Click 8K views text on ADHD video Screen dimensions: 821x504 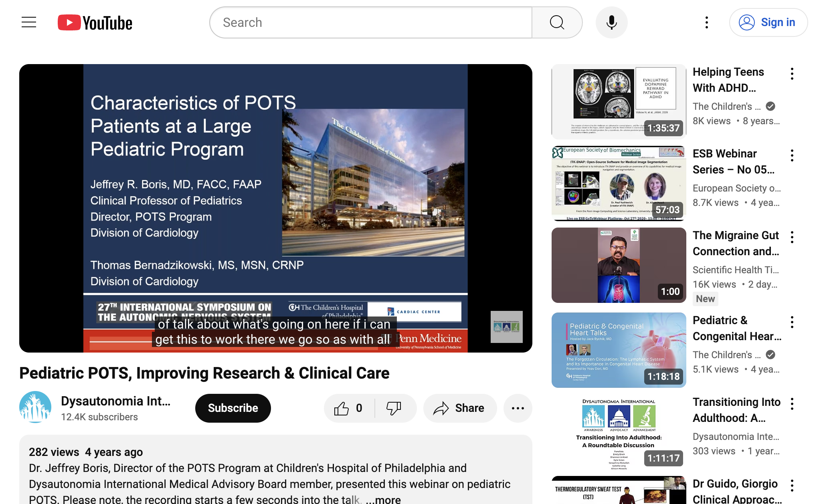(x=712, y=121)
